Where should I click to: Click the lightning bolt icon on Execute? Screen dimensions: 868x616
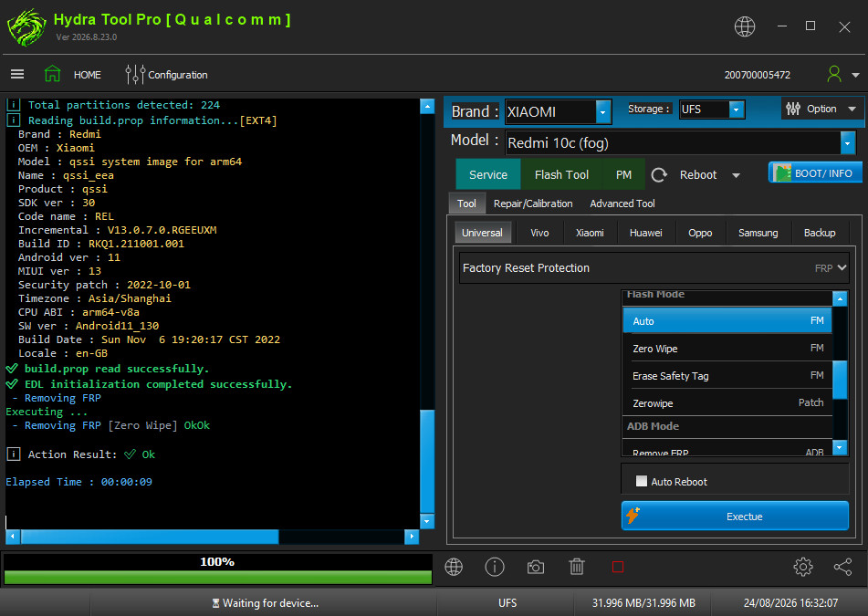click(633, 516)
